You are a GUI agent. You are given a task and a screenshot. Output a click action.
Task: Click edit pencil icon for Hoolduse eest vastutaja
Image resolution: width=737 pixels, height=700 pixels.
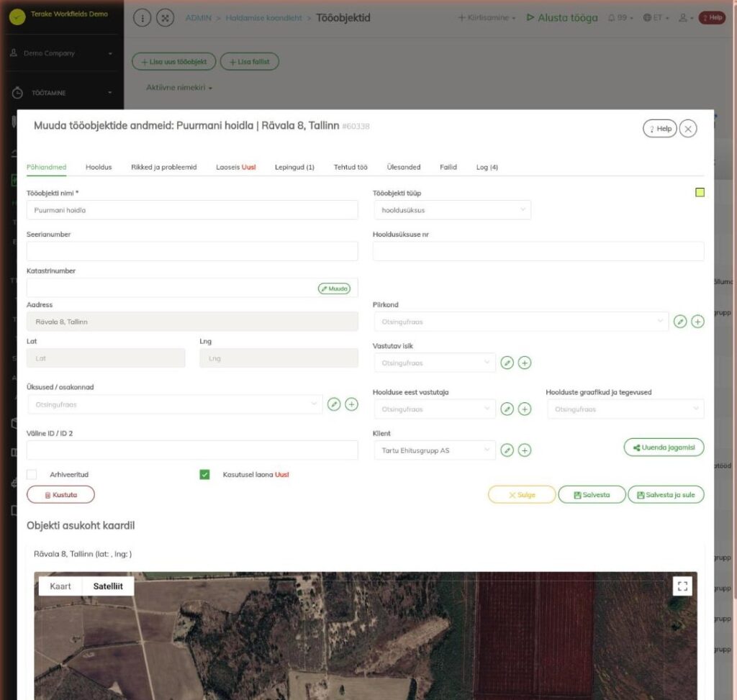[507, 409]
